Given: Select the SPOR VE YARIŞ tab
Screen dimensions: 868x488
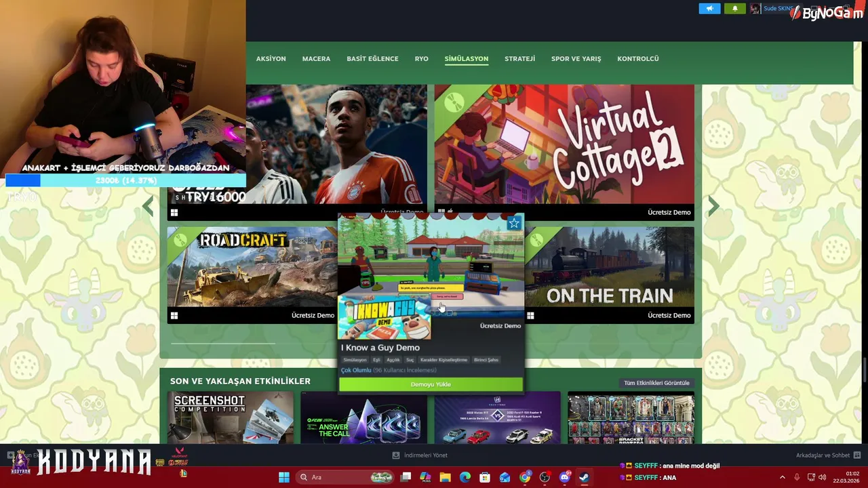Looking at the screenshot, I should tap(576, 59).
